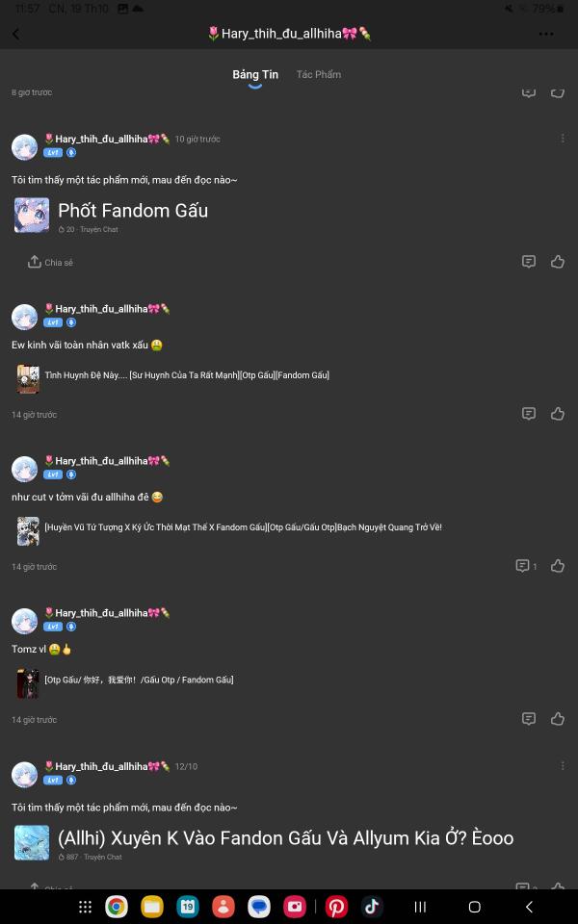Open Pinterest from the taskbar
The height and width of the screenshot is (924, 578).
point(336,907)
